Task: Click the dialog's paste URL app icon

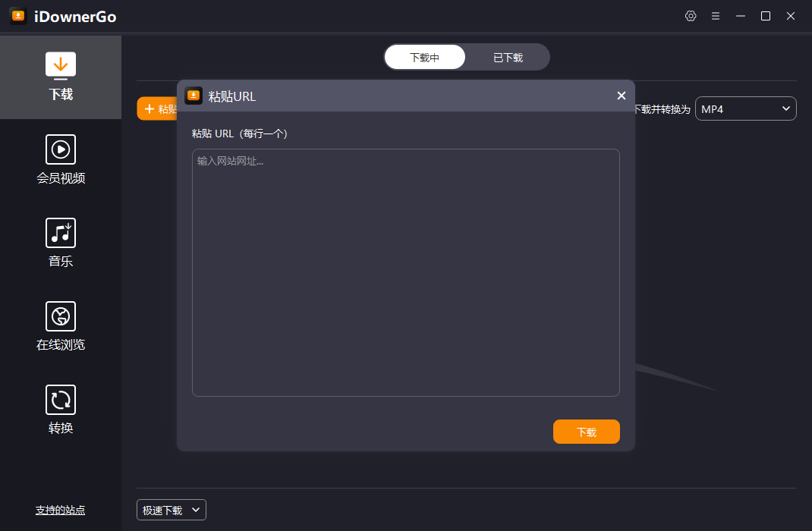Action: (194, 96)
